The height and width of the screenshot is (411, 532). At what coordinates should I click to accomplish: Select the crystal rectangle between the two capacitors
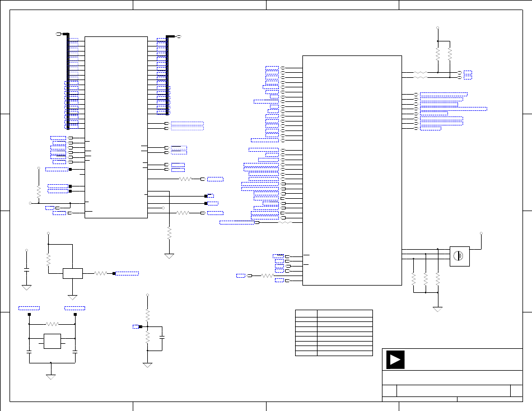pyautogui.click(x=52, y=341)
